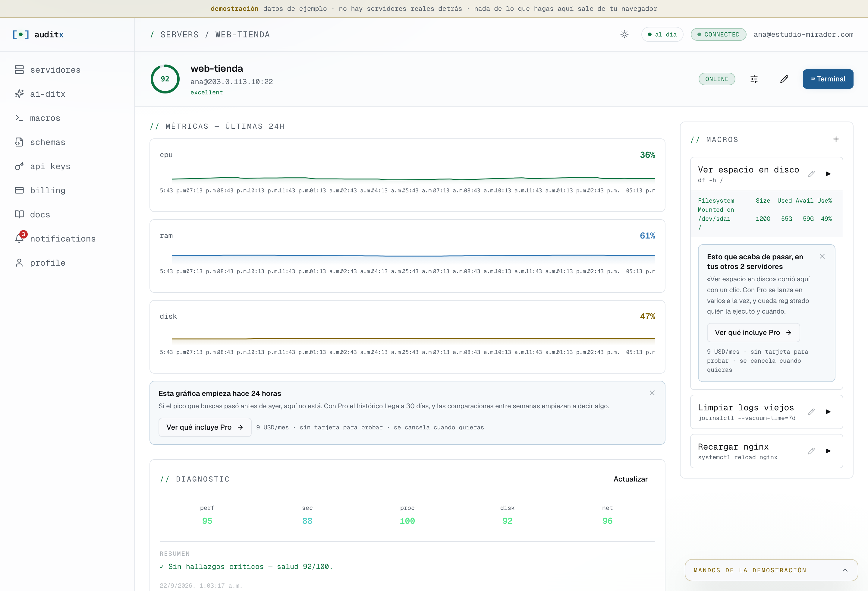Click the net score 96
Viewport: 868px width, 591px height.
[x=607, y=521]
